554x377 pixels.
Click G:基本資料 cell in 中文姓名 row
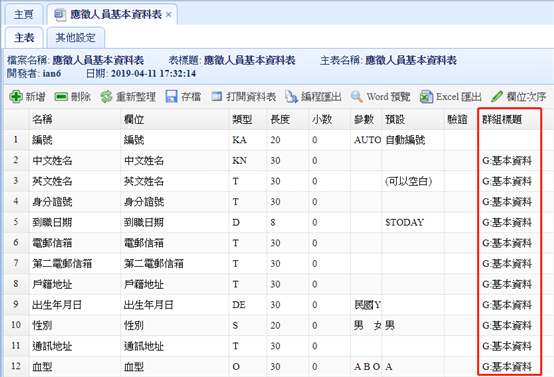(509, 160)
